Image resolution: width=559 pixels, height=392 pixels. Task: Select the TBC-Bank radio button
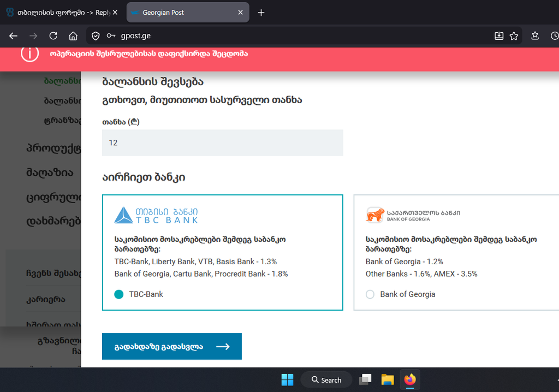[118, 294]
